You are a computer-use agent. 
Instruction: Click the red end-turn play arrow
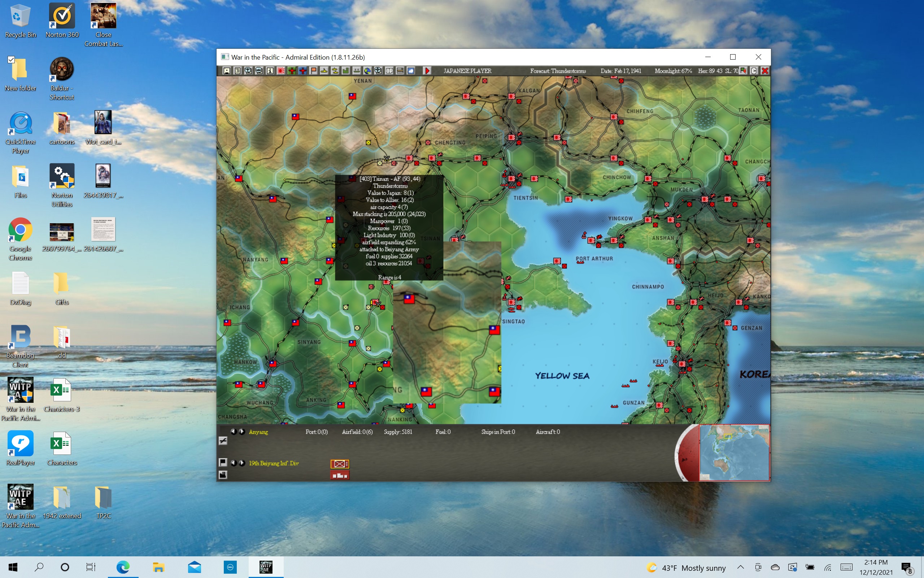coord(428,71)
